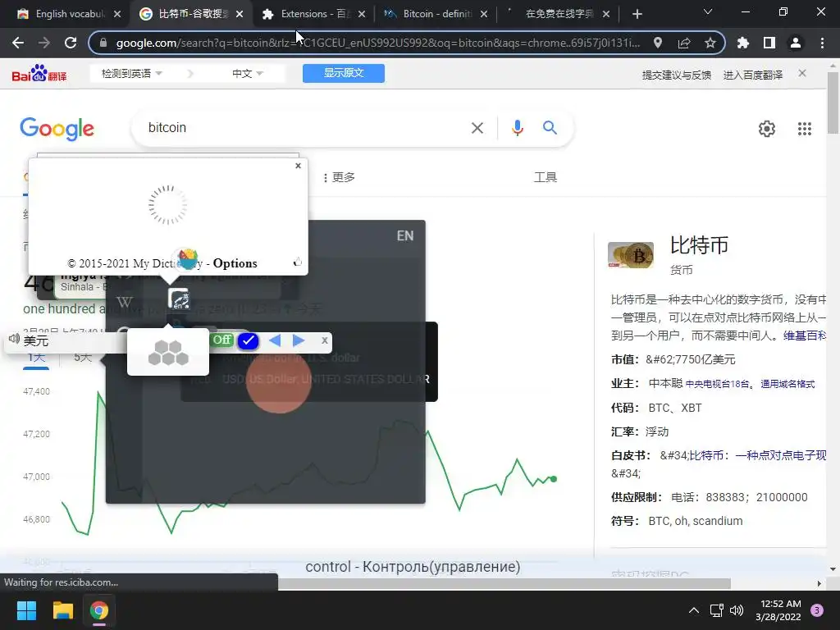
Task: Click thumbs-up in My Dictionary popup
Action: pos(297,262)
